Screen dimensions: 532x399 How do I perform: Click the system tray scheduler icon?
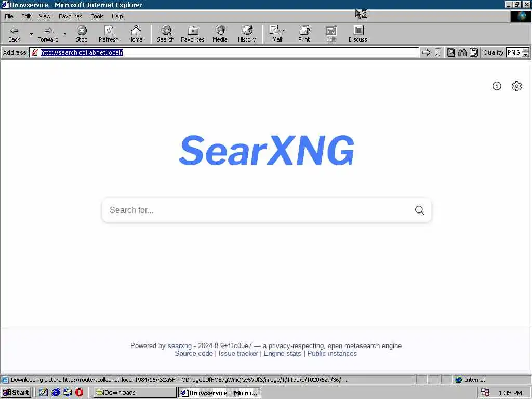(x=485, y=393)
